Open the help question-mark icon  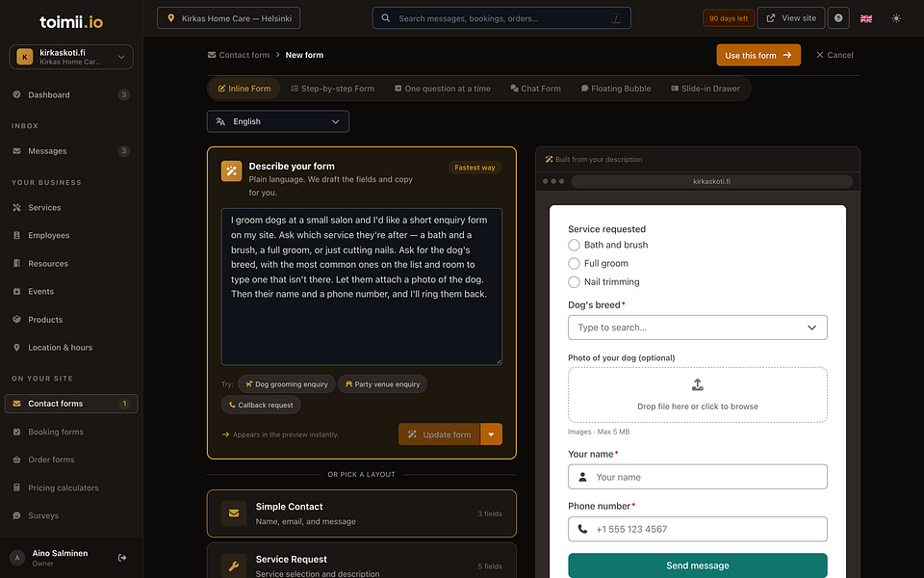tap(838, 18)
